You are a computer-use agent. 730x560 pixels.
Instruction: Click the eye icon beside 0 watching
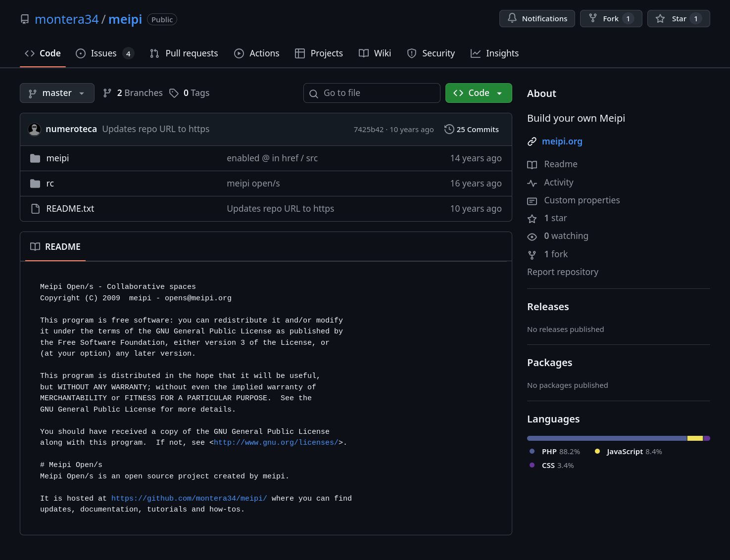(x=532, y=236)
